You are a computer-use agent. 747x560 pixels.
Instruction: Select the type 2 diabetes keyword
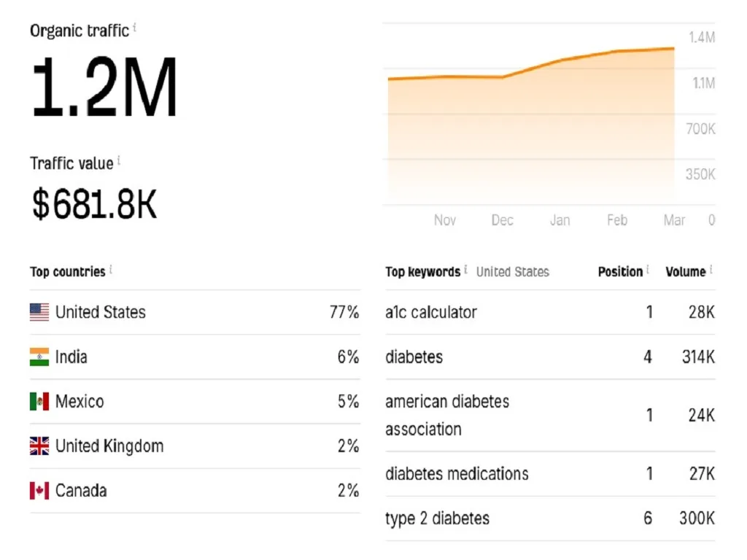[x=437, y=518]
